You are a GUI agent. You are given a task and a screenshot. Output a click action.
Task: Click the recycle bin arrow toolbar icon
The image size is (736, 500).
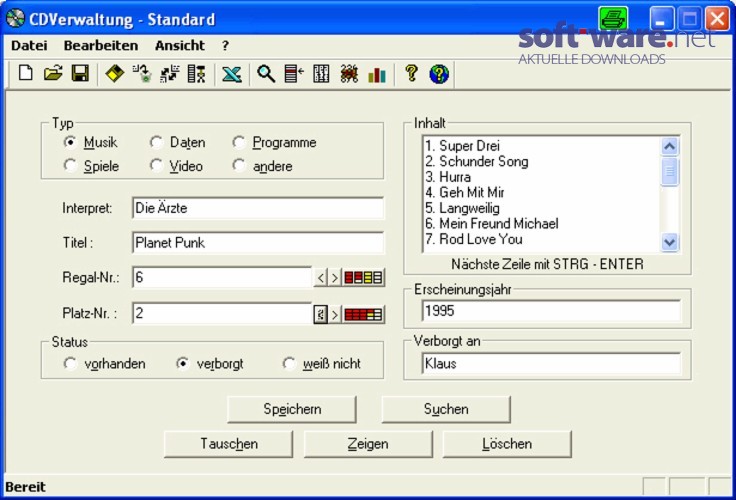coord(143,74)
